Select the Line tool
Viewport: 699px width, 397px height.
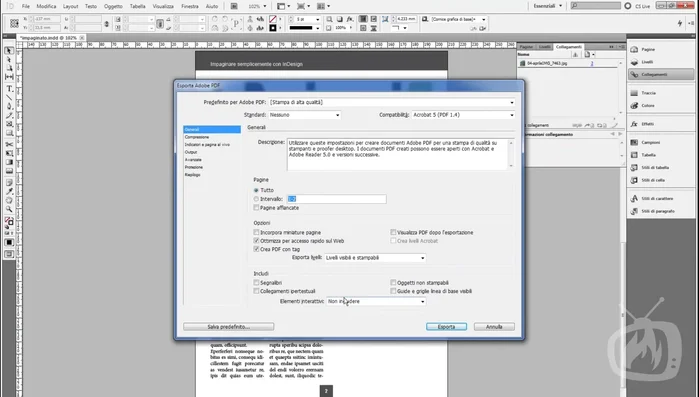click(9, 98)
